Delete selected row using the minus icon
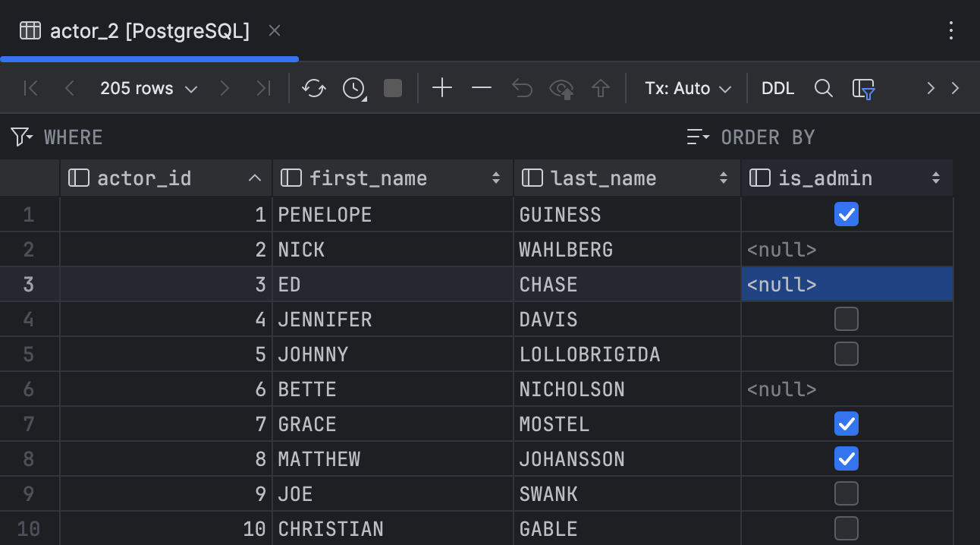980x545 pixels. [481, 88]
